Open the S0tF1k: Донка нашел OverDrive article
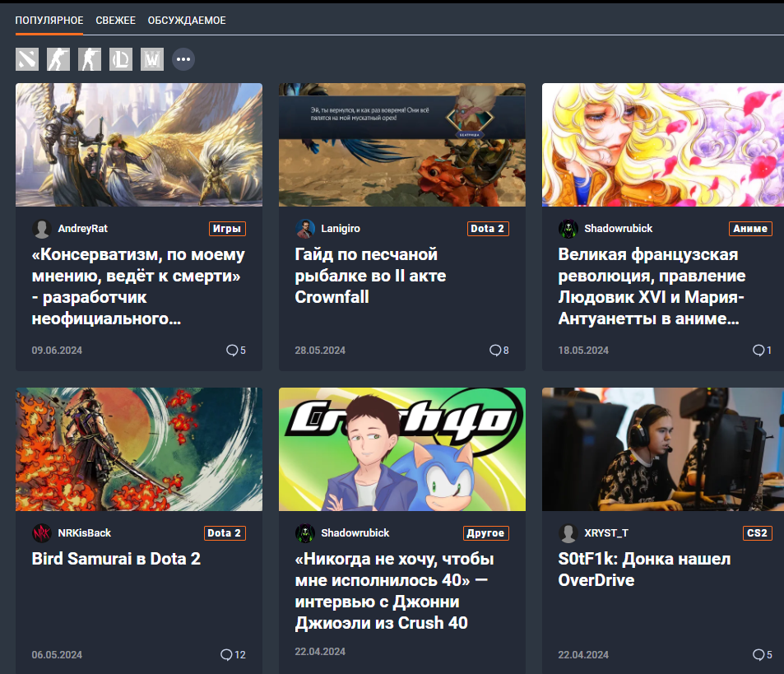Viewport: 784px width, 674px height. coord(644,569)
